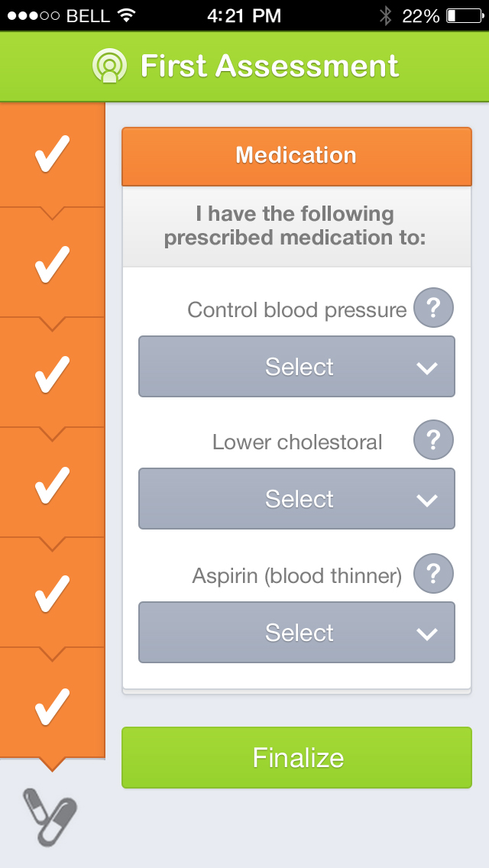Tap the app logo beside First Assessment

coord(109,66)
